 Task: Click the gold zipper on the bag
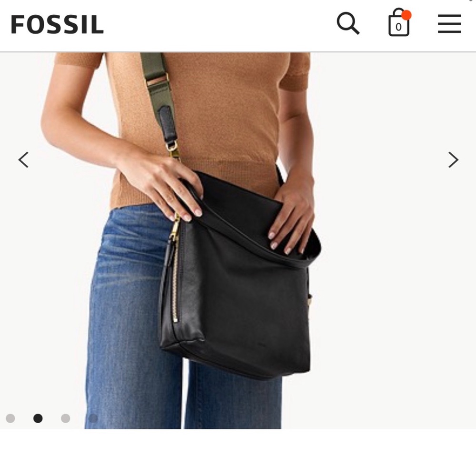click(174, 273)
